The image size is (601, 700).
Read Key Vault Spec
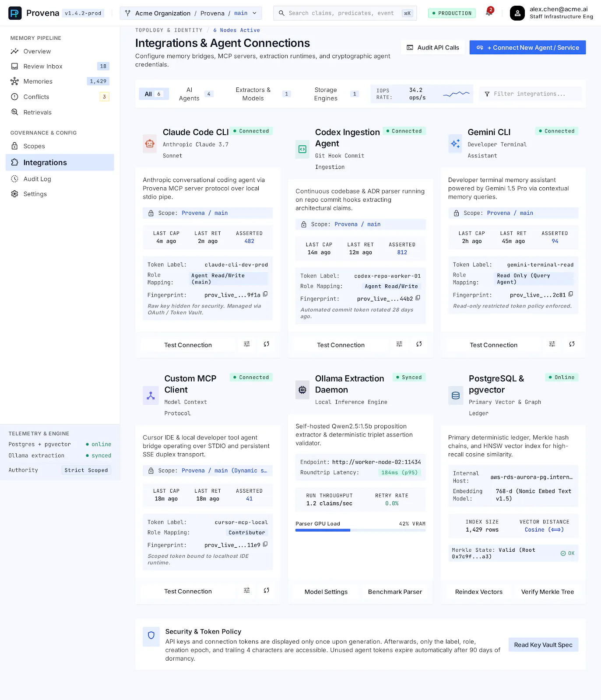(x=543, y=645)
